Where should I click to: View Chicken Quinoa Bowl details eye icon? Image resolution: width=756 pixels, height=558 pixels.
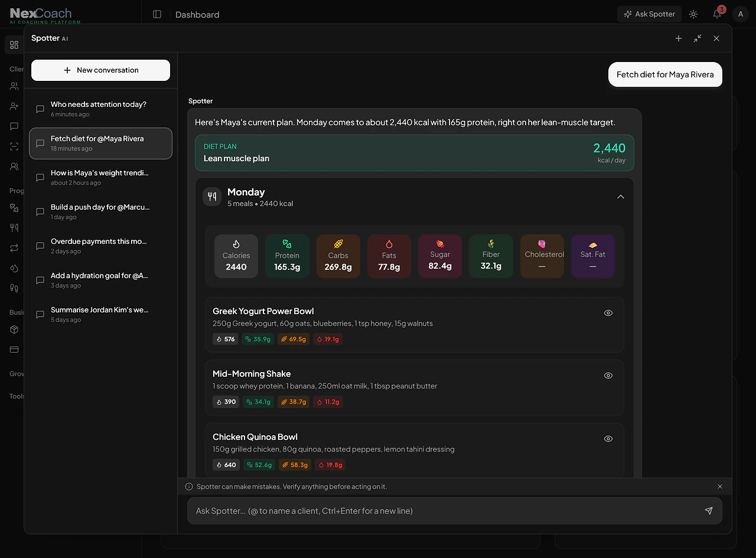click(x=608, y=439)
